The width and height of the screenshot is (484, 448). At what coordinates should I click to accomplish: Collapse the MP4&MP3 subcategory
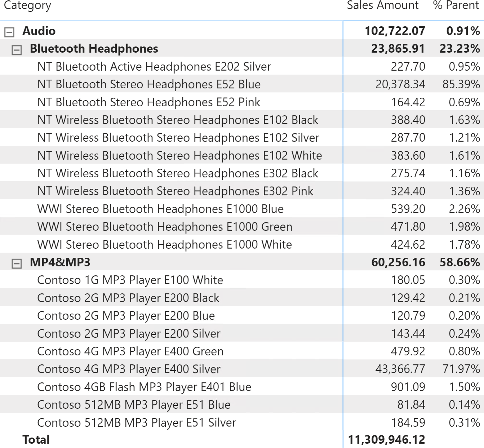(17, 263)
